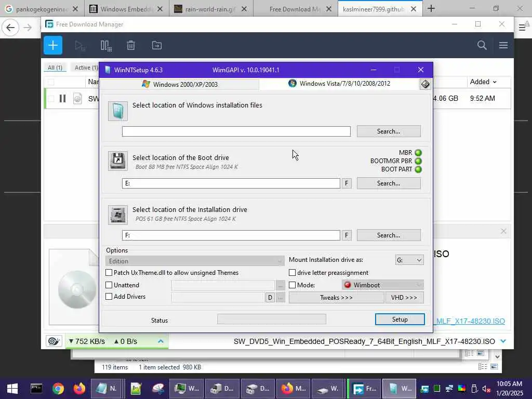Screen dimensions: 532x399
Task: Open Firefox from the taskbar
Action: click(79, 389)
